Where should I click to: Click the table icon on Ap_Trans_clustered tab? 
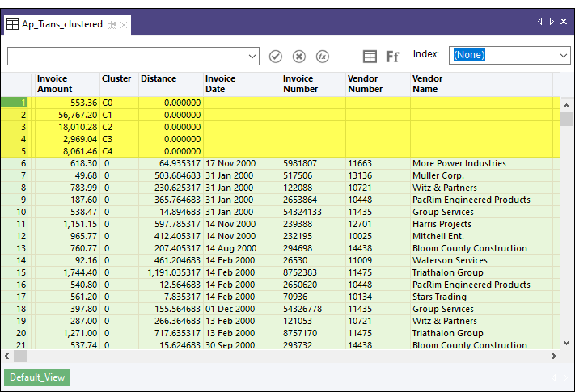click(13, 24)
